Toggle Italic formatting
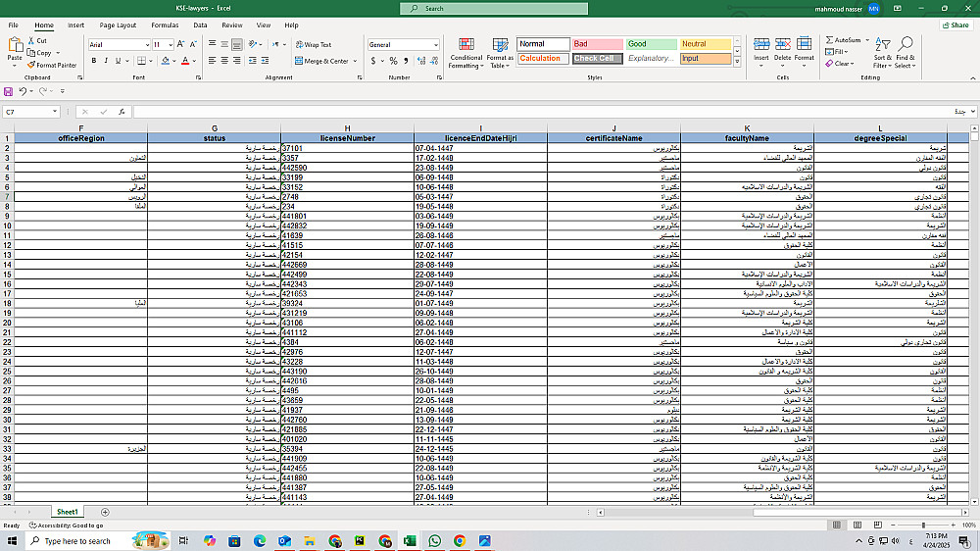Viewport: 980px width, 551px height. click(x=106, y=61)
